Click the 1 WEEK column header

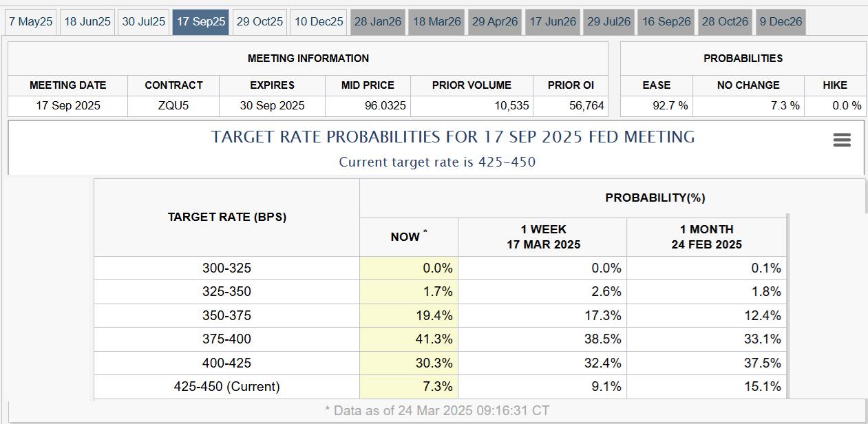click(x=543, y=237)
